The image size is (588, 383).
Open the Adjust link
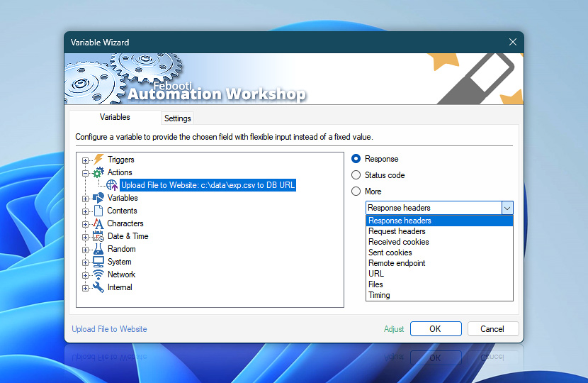coord(394,329)
